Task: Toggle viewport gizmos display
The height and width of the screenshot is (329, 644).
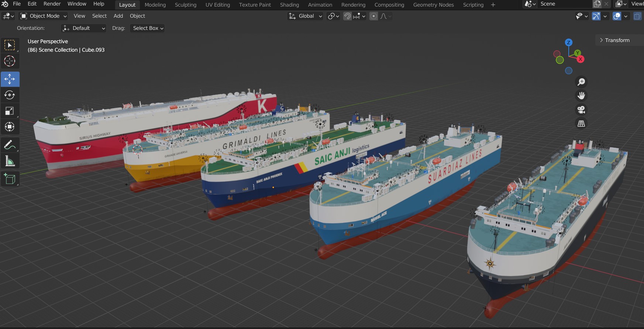Action: [x=596, y=16]
